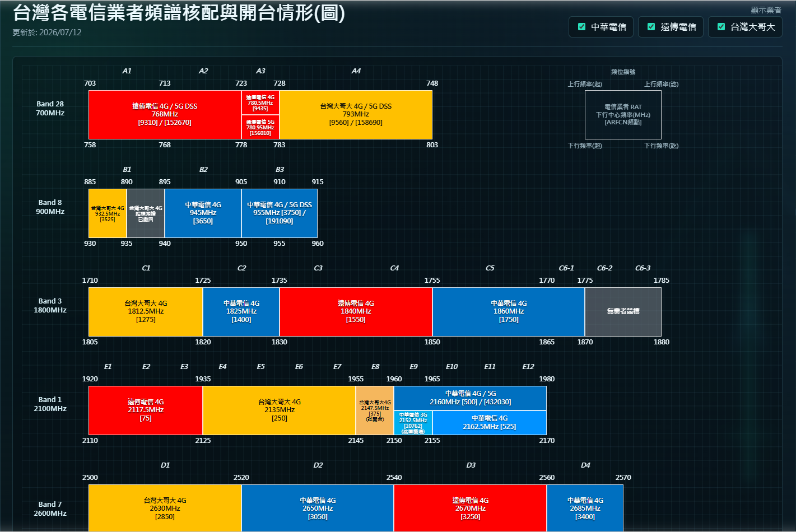Image resolution: width=796 pixels, height=532 pixels.
Task: Toggle the 台灣大哥大 checkbox
Action: pyautogui.click(x=721, y=27)
